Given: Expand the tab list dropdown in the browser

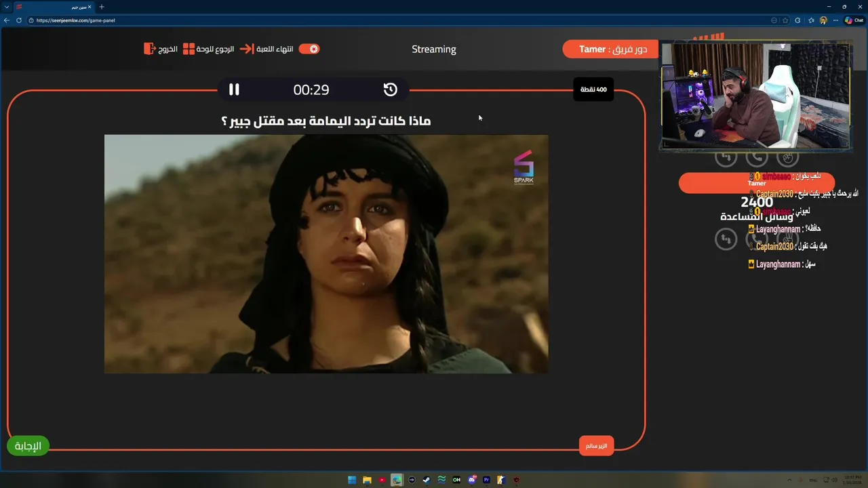Looking at the screenshot, I should coord(6,7).
